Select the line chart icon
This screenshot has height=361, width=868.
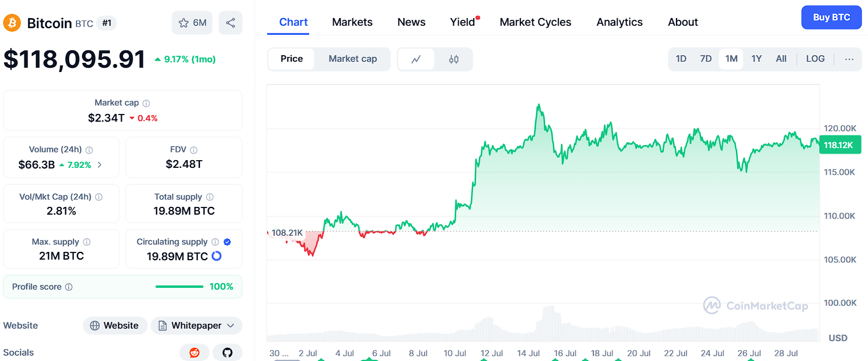(416, 59)
